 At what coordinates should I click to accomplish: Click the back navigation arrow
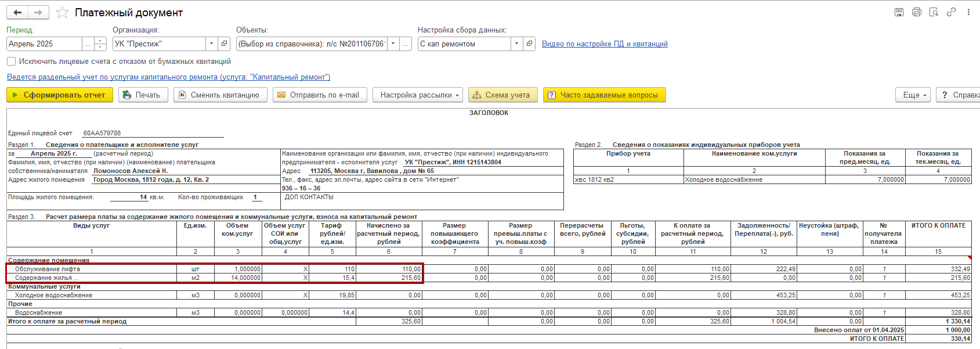[17, 12]
